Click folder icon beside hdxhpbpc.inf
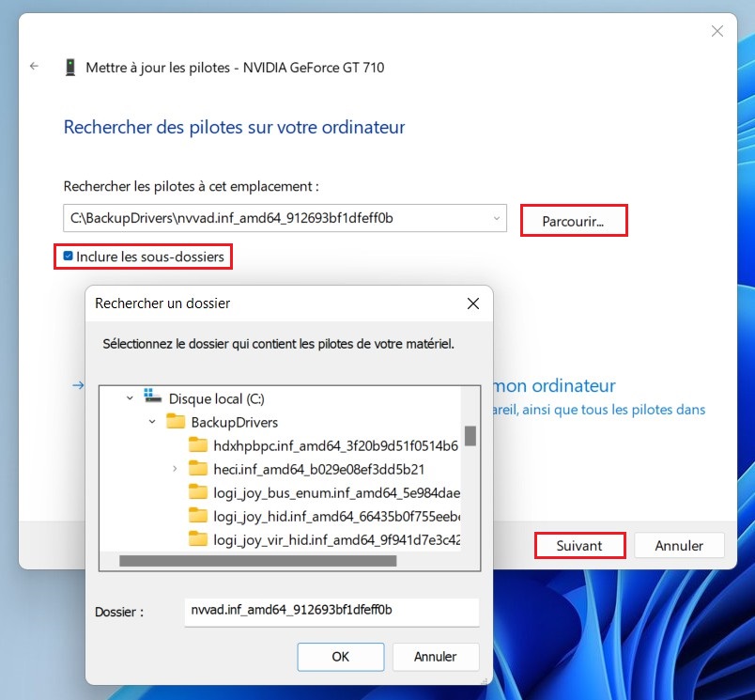The height and width of the screenshot is (700, 755). tap(198, 444)
